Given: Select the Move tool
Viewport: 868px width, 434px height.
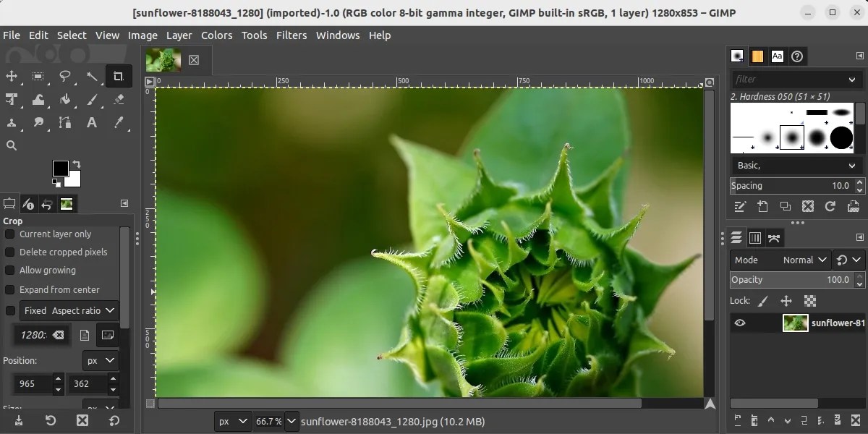Looking at the screenshot, I should coord(12,76).
